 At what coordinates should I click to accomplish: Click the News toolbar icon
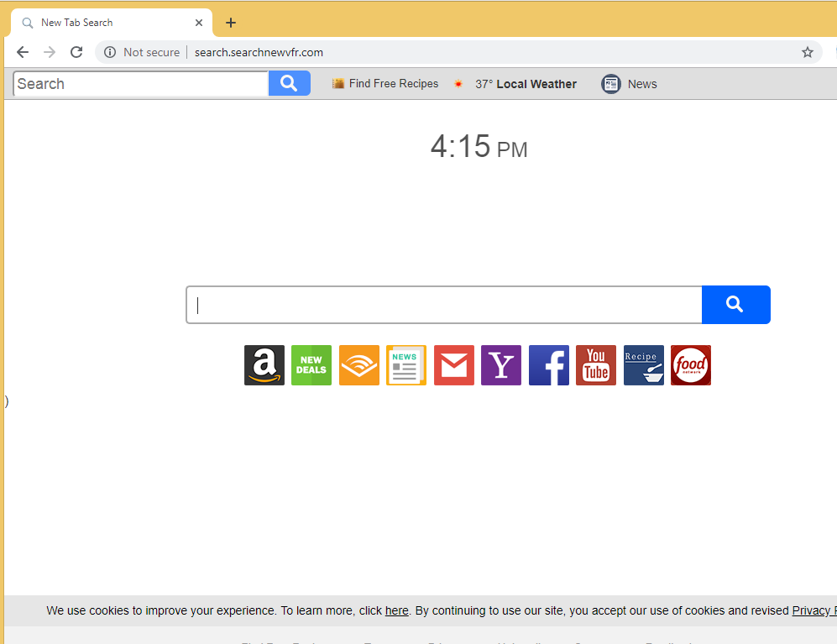[x=610, y=84]
